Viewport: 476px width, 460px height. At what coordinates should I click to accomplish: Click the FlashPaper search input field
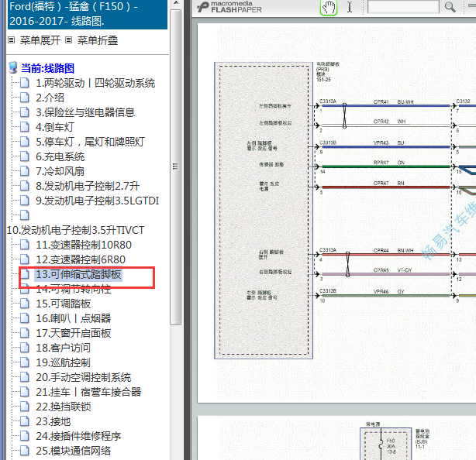coord(403,7)
